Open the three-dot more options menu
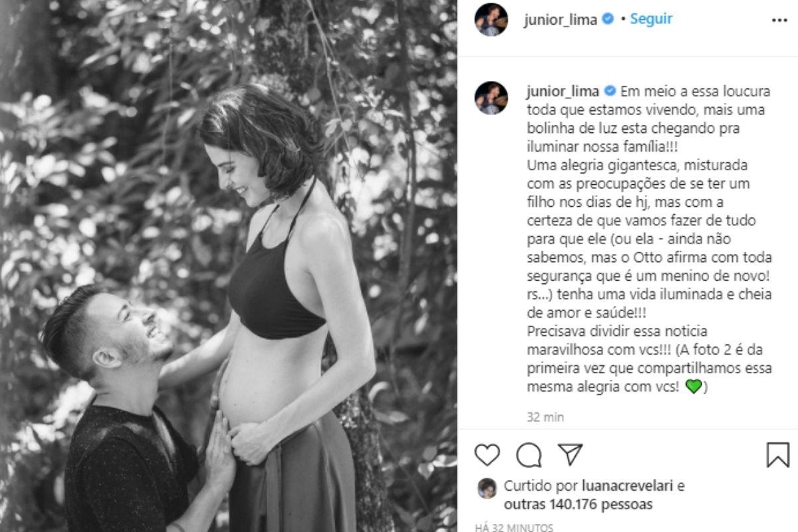798x532 pixels. point(779,20)
